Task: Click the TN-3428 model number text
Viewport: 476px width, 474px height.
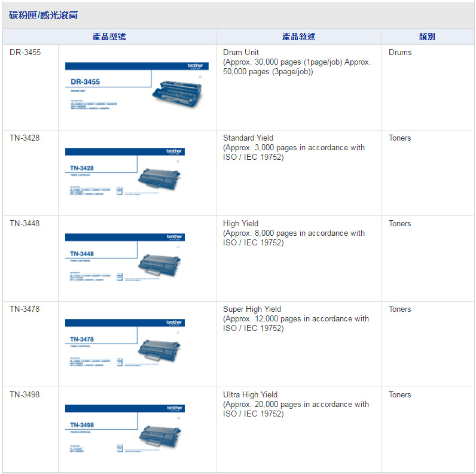Action: tap(25, 138)
